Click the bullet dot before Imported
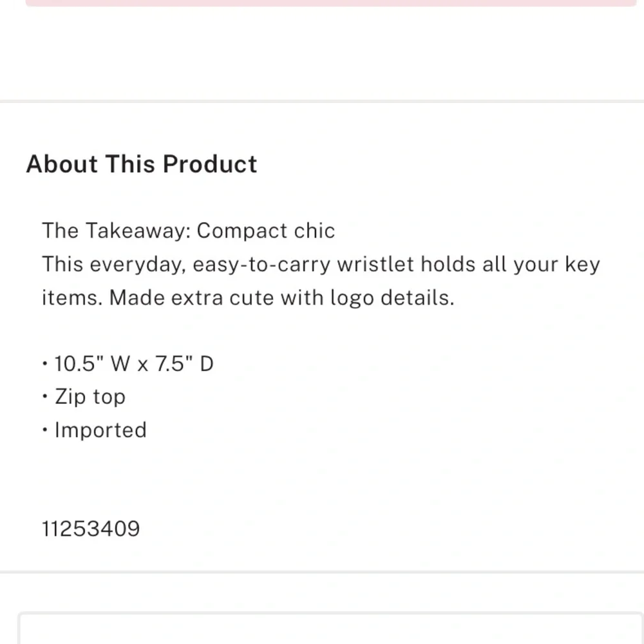Image resolution: width=644 pixels, height=644 pixels. click(45, 430)
